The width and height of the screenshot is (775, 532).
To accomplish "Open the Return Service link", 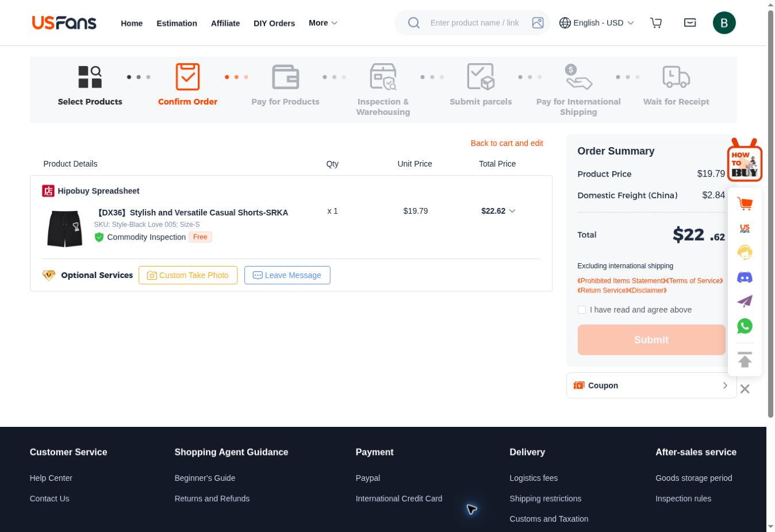I will tap(603, 291).
